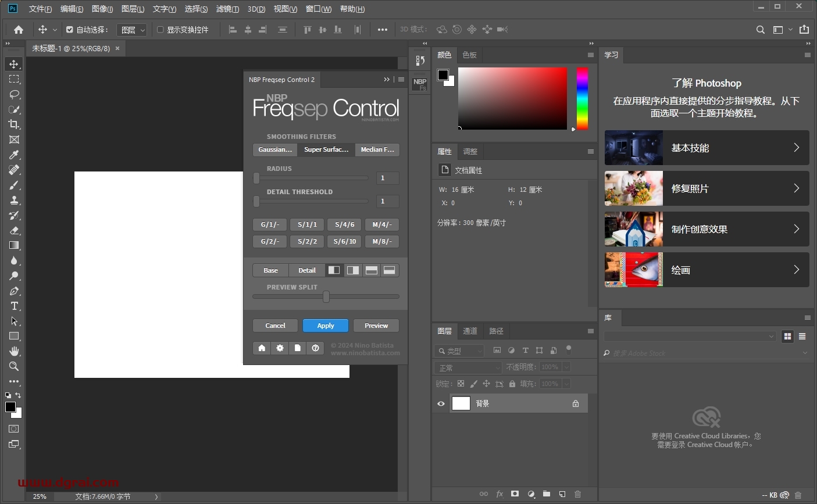Open Color panel options menu
The image size is (817, 504).
click(x=591, y=55)
